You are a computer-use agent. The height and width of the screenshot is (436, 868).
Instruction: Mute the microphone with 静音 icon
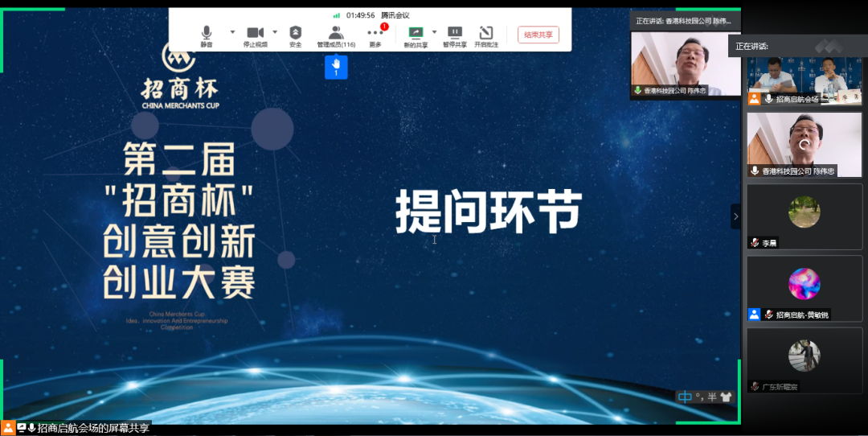[x=207, y=36]
